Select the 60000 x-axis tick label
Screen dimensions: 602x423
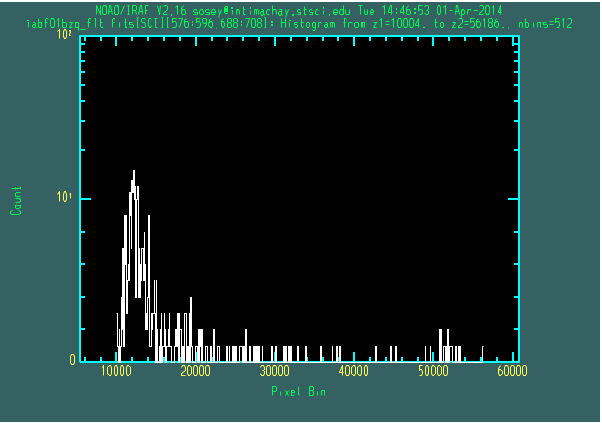point(512,371)
